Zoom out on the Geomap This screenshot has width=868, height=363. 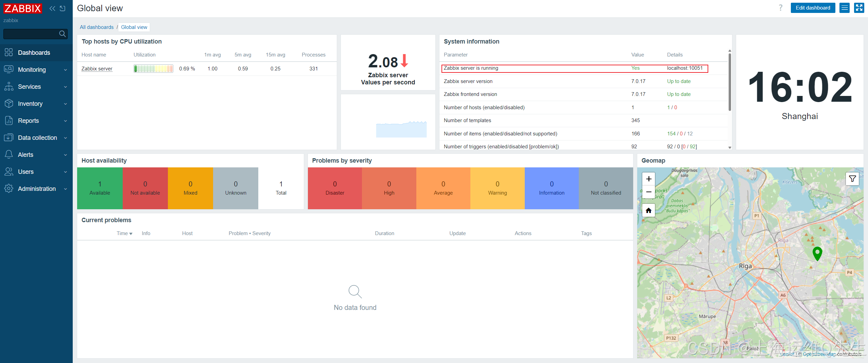648,192
